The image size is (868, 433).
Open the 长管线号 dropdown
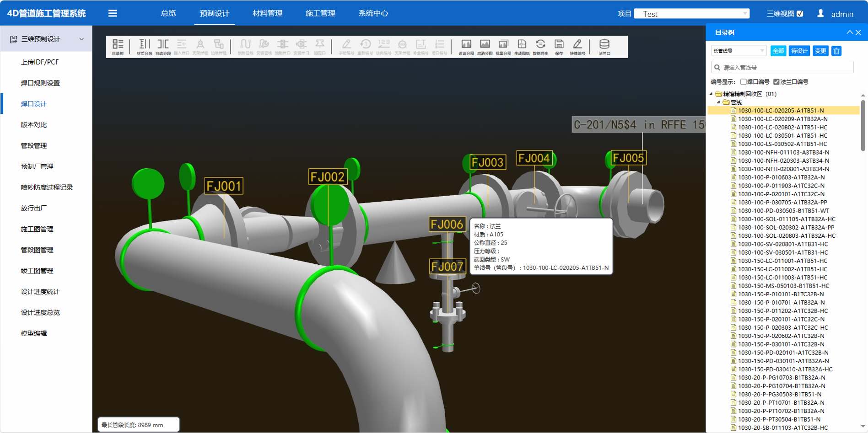click(x=739, y=51)
